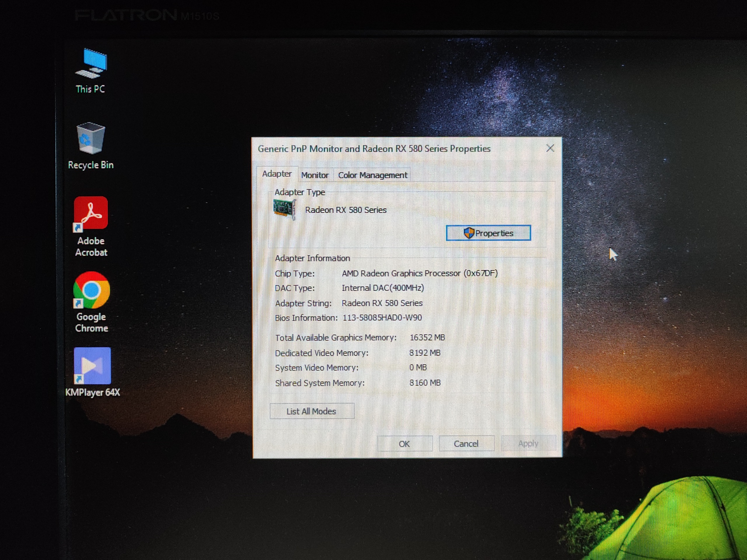747x560 pixels.
Task: Select the KMPlayer 64X shortcut icon
Action: click(92, 366)
